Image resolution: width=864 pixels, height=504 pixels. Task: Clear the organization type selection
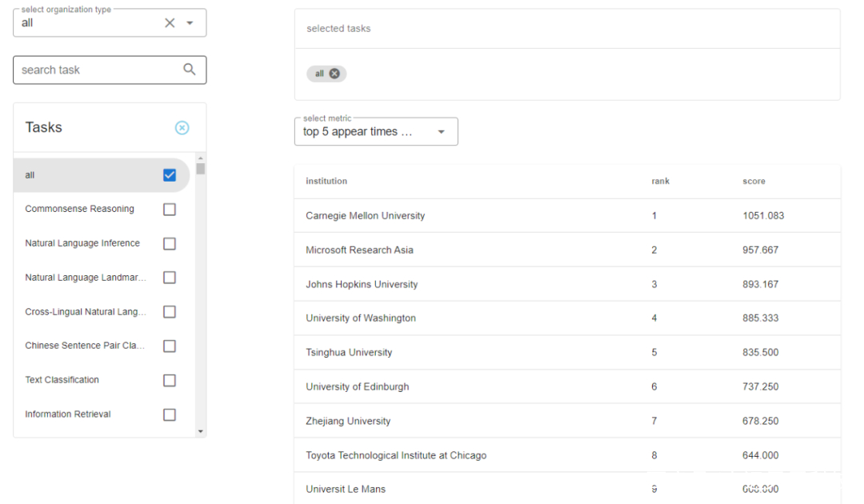[x=170, y=22]
